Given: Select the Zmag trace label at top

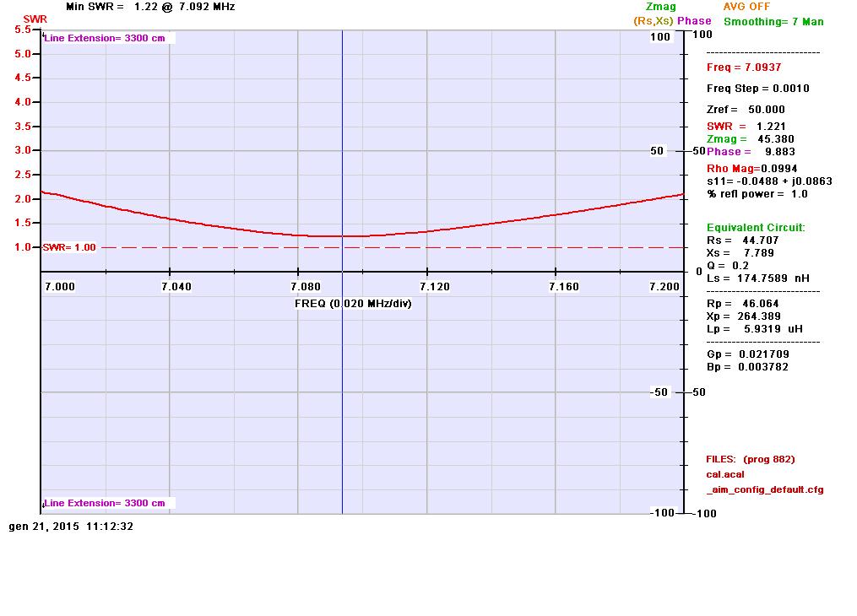Looking at the screenshot, I should click(660, 7).
